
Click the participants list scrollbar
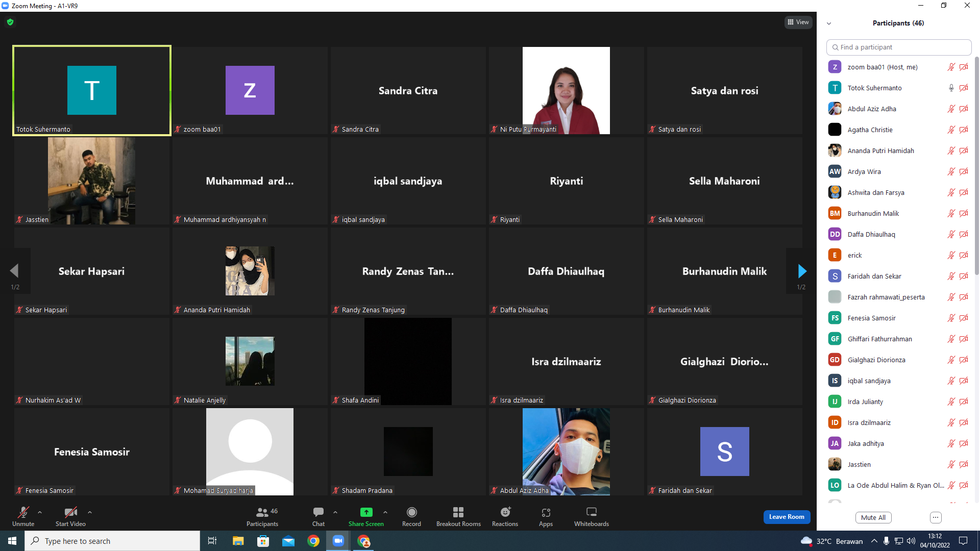pyautogui.click(x=977, y=166)
